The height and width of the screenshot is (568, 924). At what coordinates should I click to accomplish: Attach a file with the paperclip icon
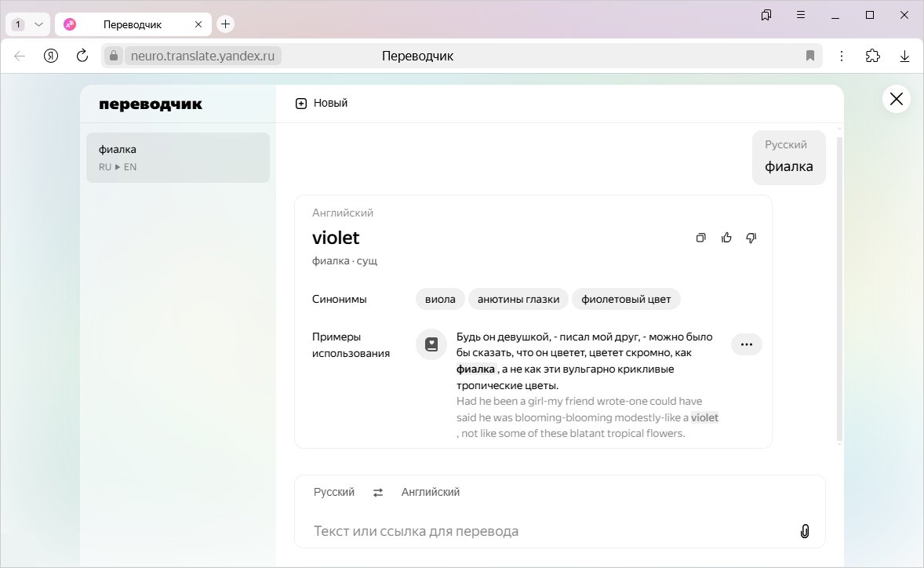pyautogui.click(x=804, y=531)
